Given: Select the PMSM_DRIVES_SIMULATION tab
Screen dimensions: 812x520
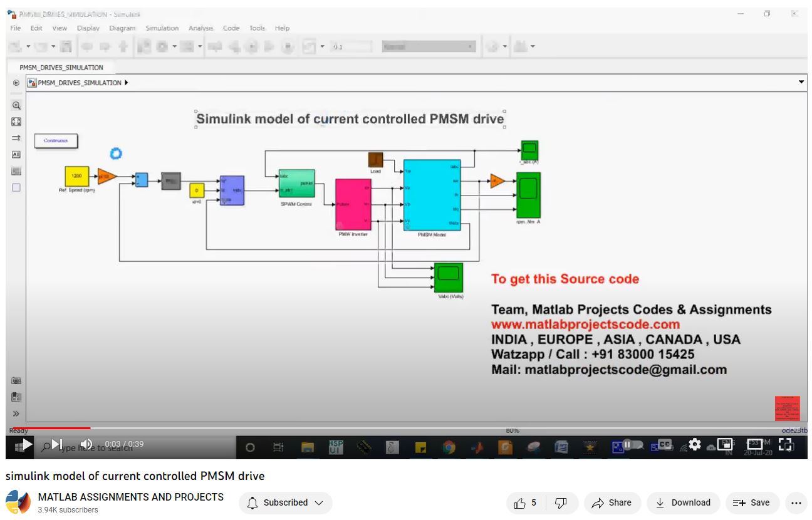Looking at the screenshot, I should (x=61, y=67).
